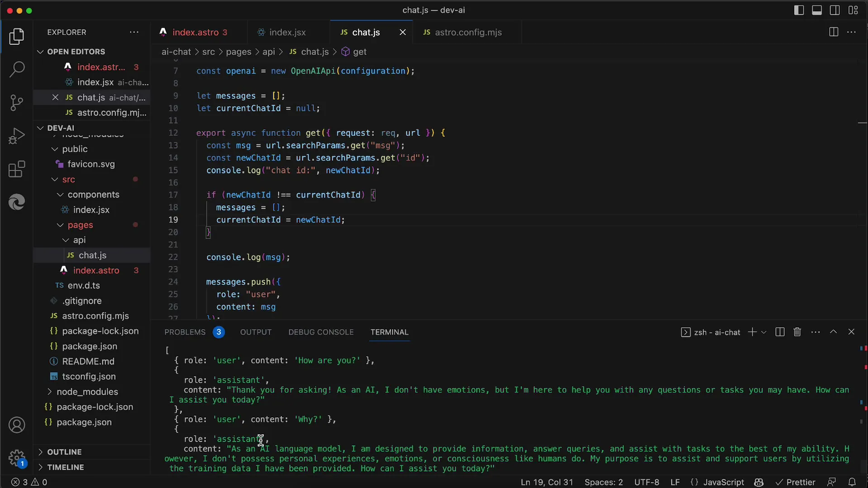Switch to the astro.config.mjs tab
868x488 pixels.
pyautogui.click(x=468, y=32)
